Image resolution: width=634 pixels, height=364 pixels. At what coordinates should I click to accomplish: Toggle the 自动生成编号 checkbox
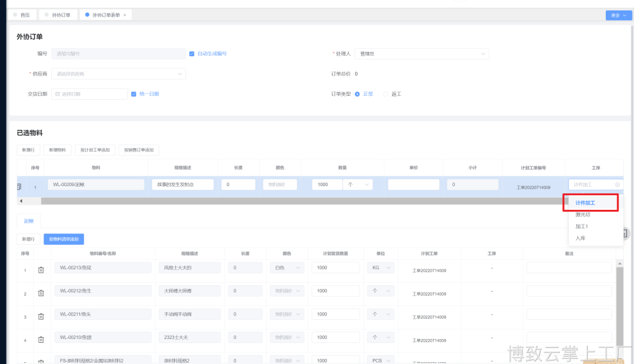point(192,54)
